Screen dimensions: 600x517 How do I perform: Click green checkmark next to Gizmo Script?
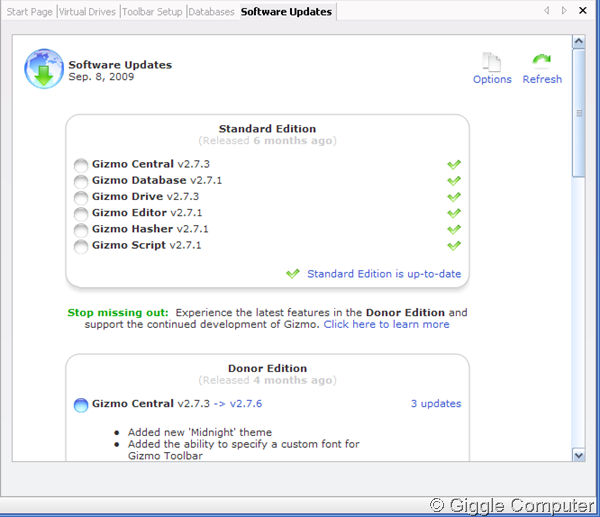[x=454, y=246]
